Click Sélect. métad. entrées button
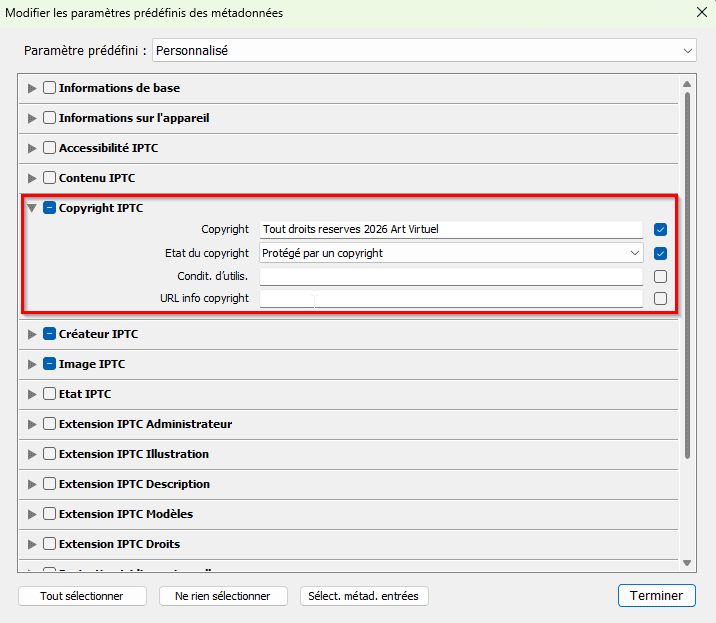 pos(364,596)
